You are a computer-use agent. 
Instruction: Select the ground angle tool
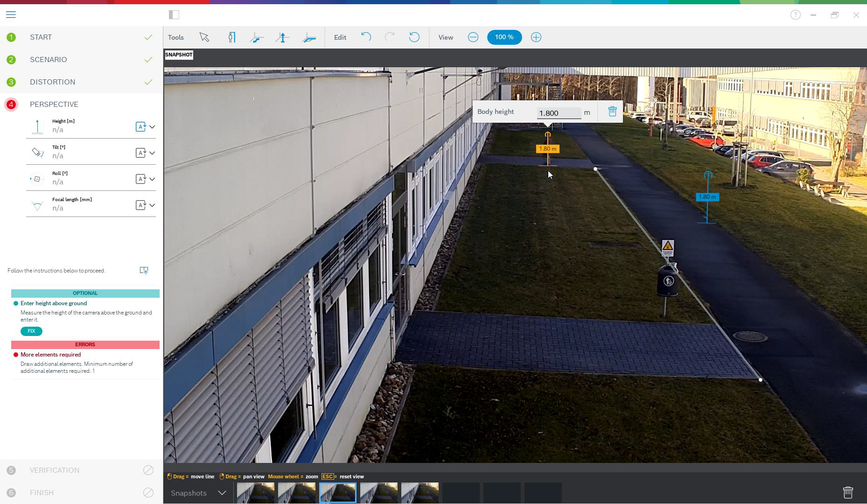click(x=309, y=37)
